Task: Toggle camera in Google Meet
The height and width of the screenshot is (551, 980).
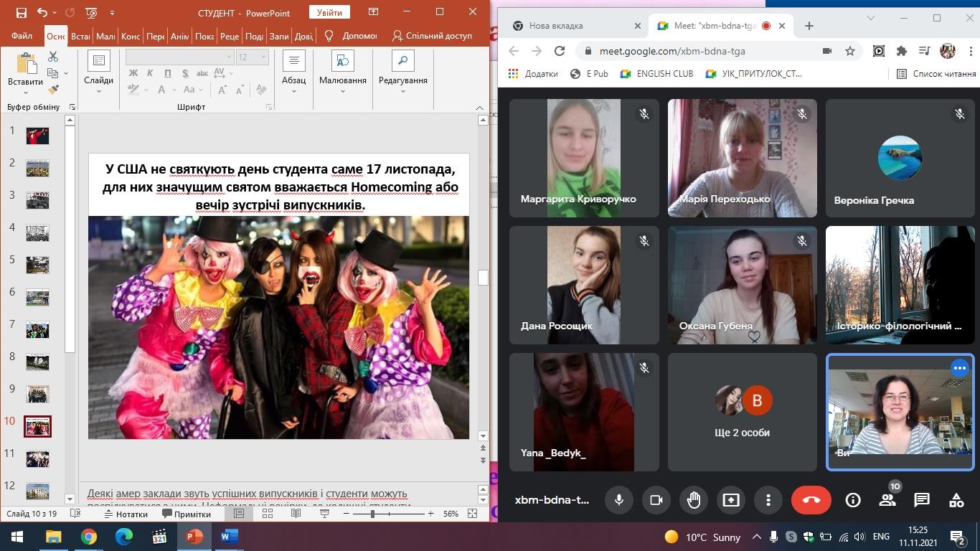Action: tap(656, 500)
